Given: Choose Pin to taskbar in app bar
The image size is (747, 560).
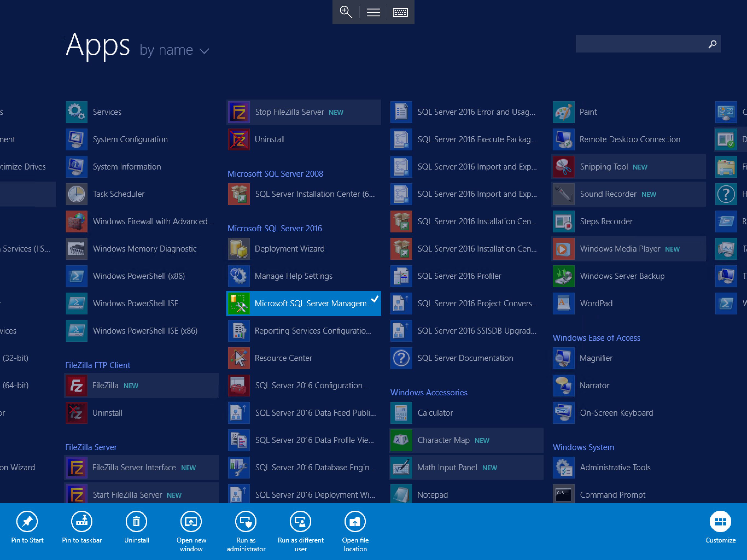Looking at the screenshot, I should [x=82, y=527].
